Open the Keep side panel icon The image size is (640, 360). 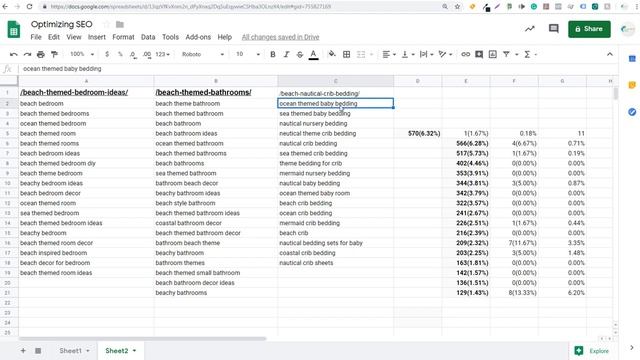[632, 85]
